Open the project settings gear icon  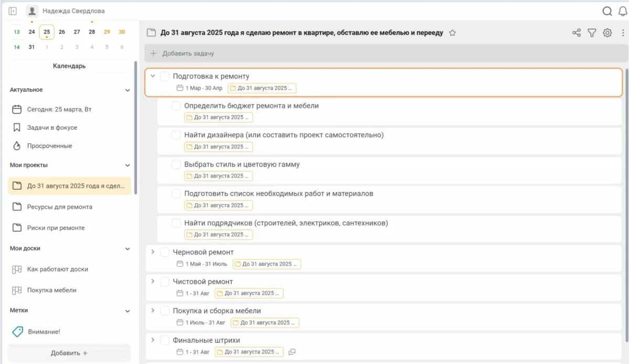[x=607, y=32]
